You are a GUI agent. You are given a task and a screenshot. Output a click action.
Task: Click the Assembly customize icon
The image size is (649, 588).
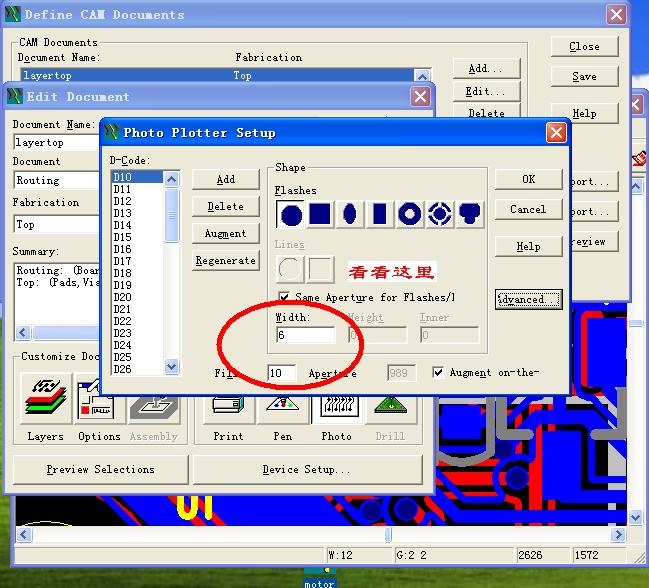tap(154, 409)
